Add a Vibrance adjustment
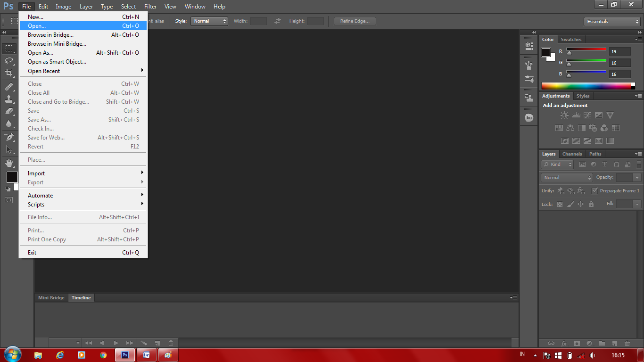The image size is (644, 362). tap(610, 115)
